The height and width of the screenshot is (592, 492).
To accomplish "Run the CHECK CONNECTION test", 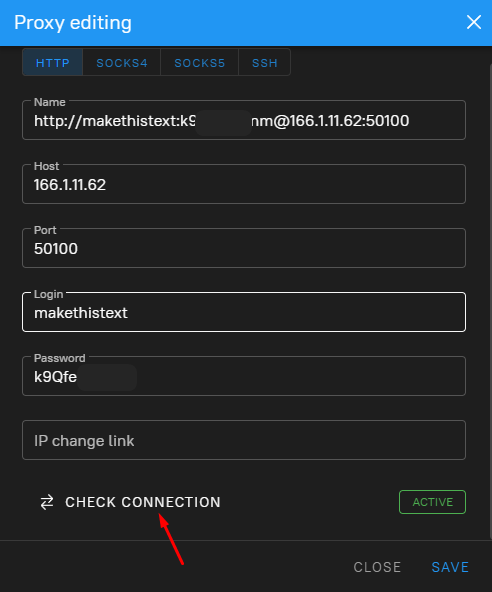I will [x=143, y=502].
